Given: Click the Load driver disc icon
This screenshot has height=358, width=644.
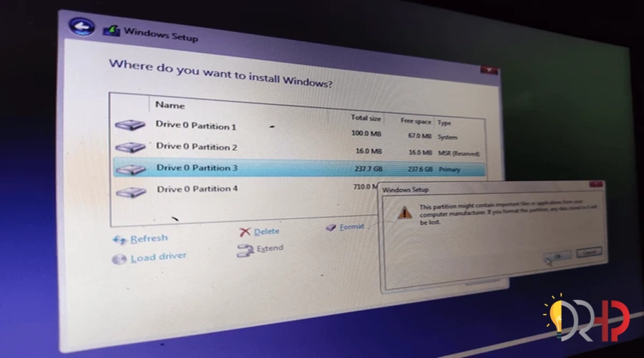Looking at the screenshot, I should (x=119, y=259).
